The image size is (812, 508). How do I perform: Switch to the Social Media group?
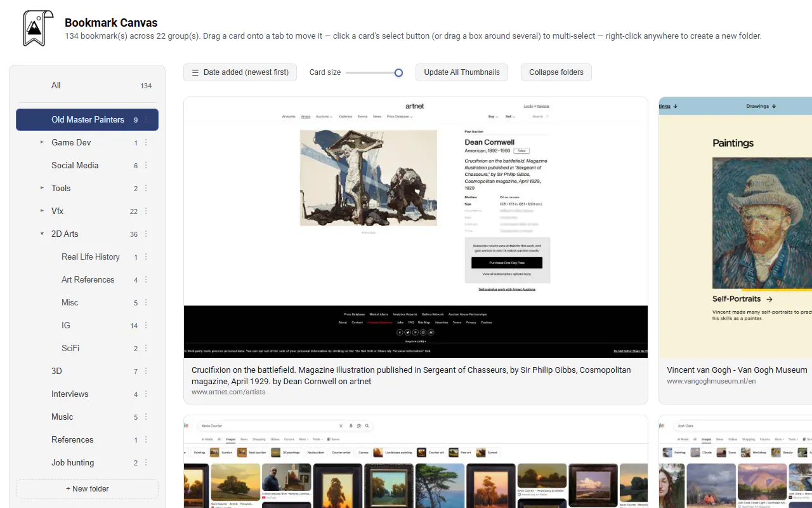[x=87, y=165]
